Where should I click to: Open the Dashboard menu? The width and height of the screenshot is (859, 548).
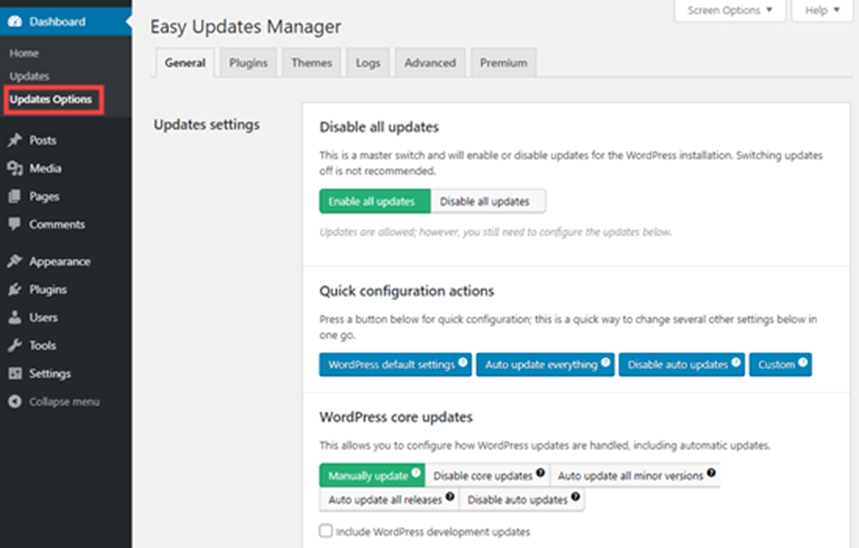tap(66, 21)
